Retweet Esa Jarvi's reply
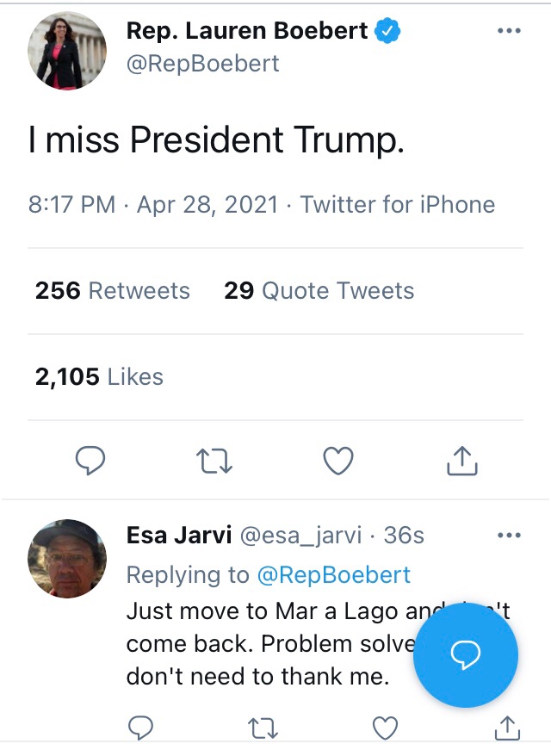 263,728
